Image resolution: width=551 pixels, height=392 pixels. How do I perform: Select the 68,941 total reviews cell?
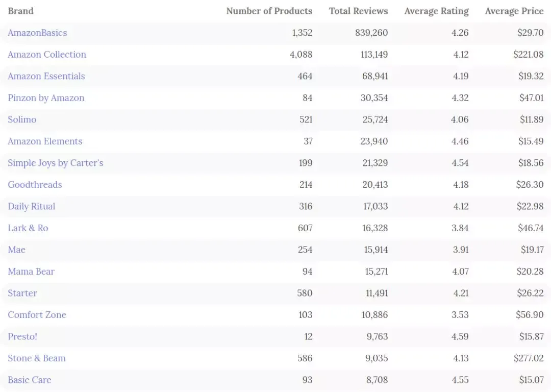tap(375, 76)
